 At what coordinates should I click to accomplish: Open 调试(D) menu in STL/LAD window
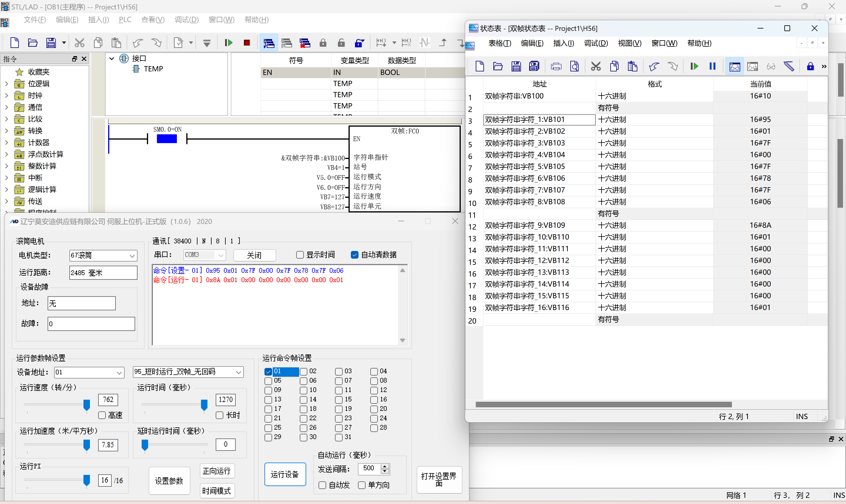click(x=187, y=20)
